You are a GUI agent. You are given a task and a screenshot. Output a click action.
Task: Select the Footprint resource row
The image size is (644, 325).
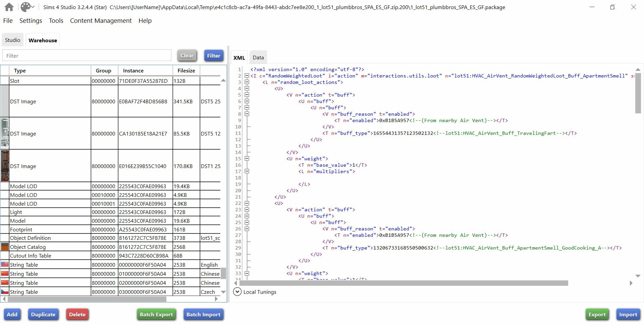[110, 230]
